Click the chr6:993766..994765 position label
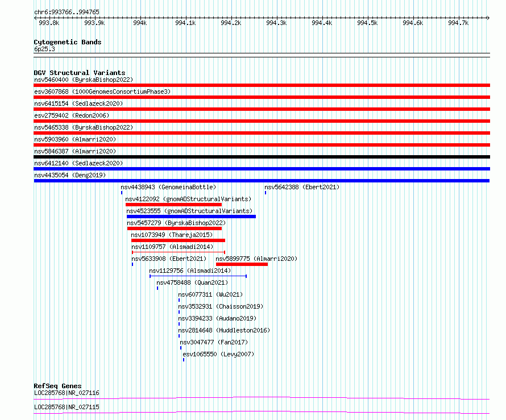Screen dimensions: 506x420 [67, 13]
